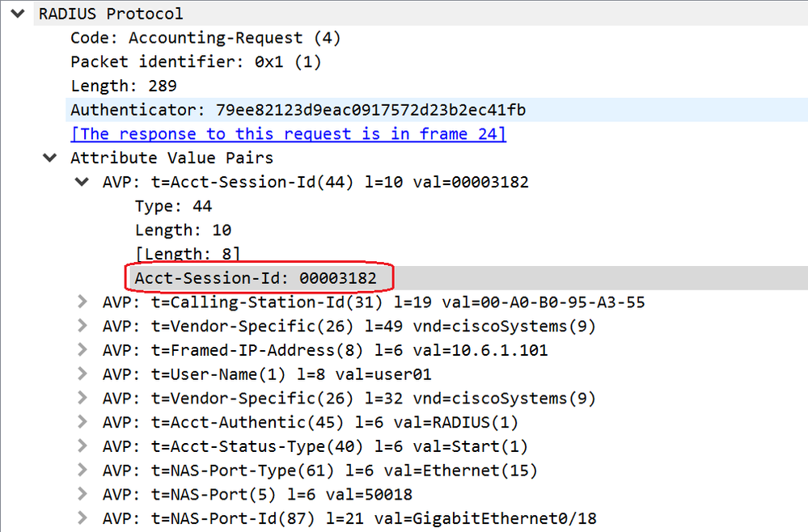Expand the Framed-IP-Address AVP
Viewport: 808px width, 532px height.
(x=82, y=350)
